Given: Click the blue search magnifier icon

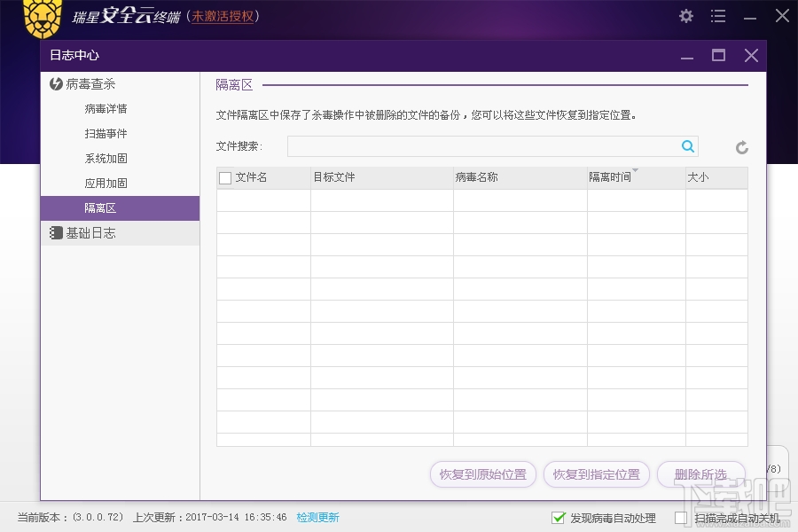Looking at the screenshot, I should click(x=687, y=146).
